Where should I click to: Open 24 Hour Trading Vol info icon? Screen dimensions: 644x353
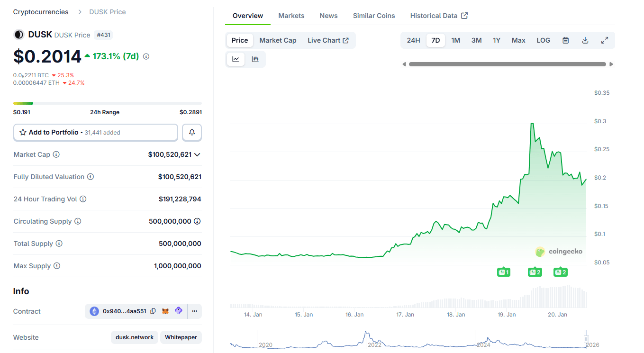tap(83, 199)
